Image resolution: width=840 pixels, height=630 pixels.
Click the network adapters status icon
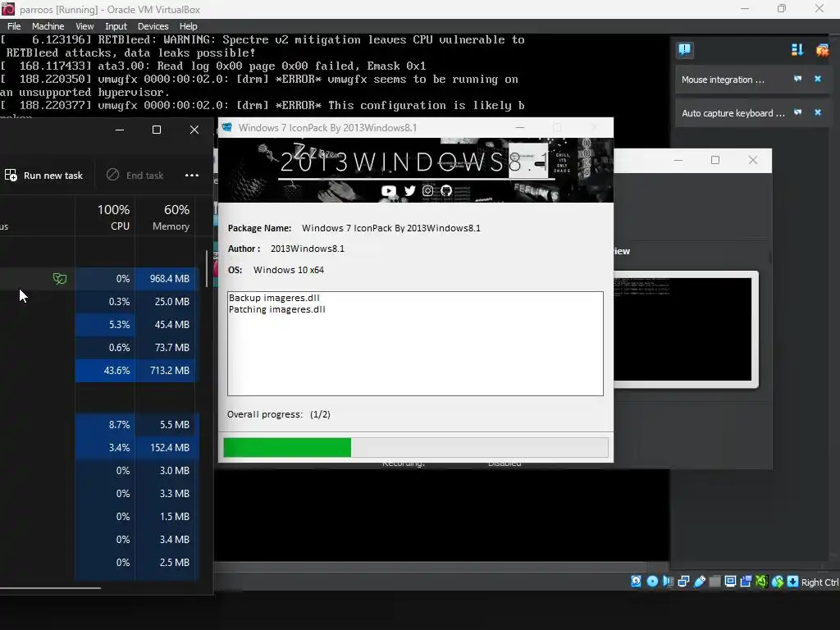683,582
